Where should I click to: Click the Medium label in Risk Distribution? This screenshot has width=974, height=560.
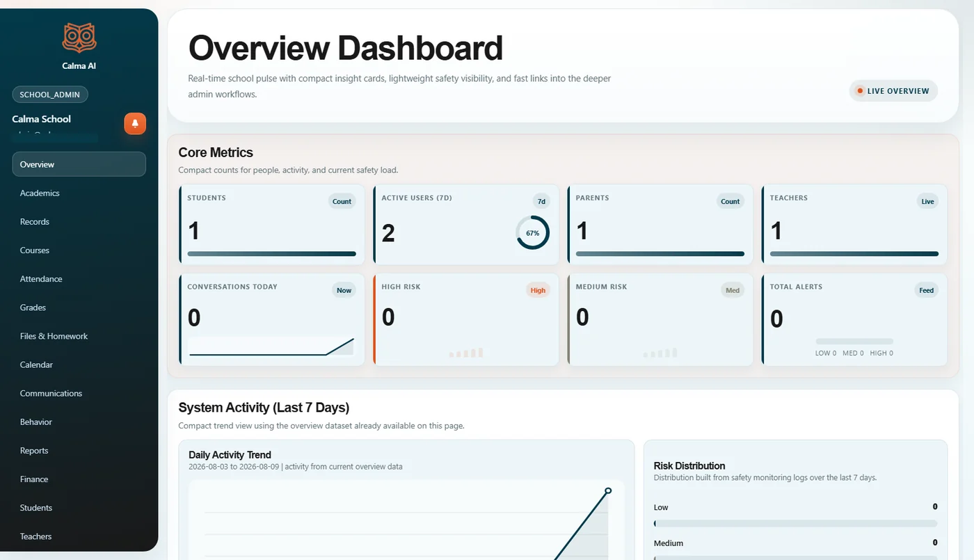click(x=669, y=543)
